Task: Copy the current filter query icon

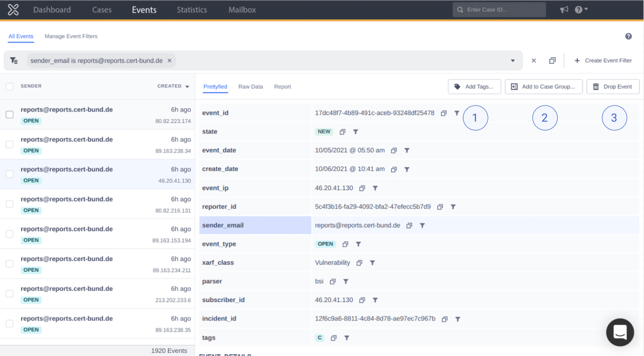Action: [x=553, y=61]
